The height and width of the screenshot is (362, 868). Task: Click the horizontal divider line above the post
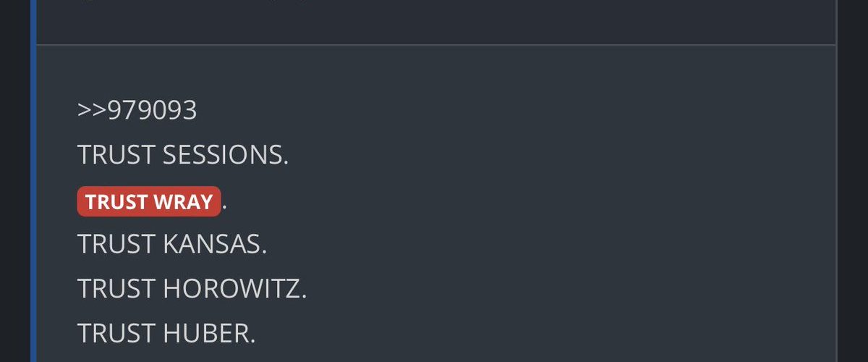point(434,45)
